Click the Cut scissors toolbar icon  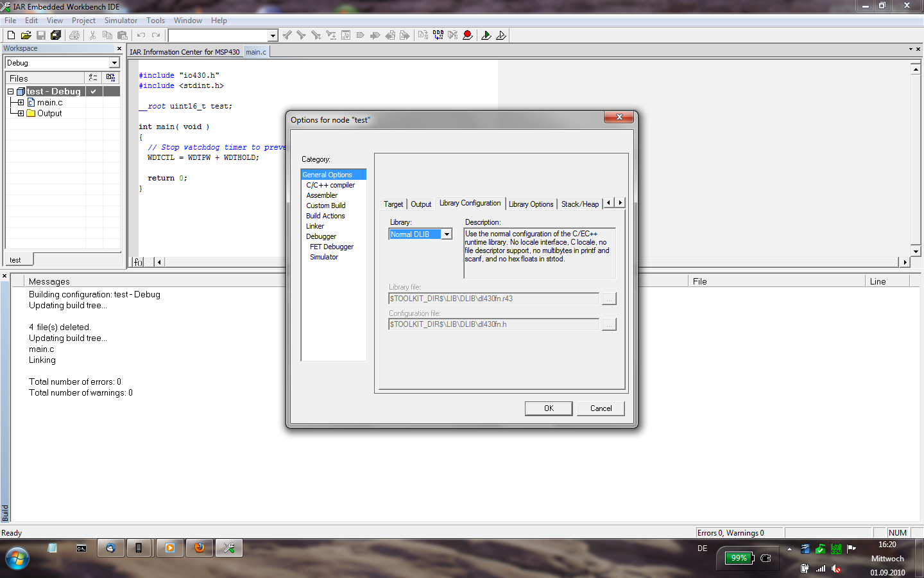(92, 35)
